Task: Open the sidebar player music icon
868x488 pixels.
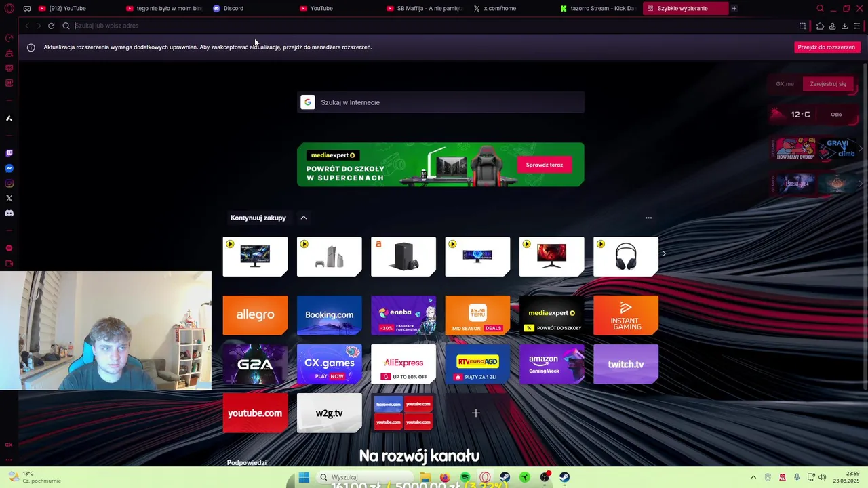Action: click(x=9, y=248)
